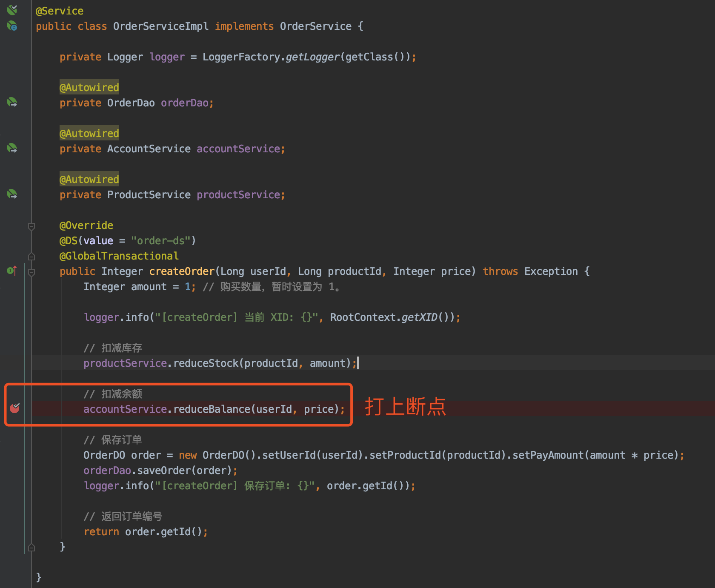Click the "implements" keyword
Image resolution: width=715 pixels, height=588 pixels.
pos(244,26)
